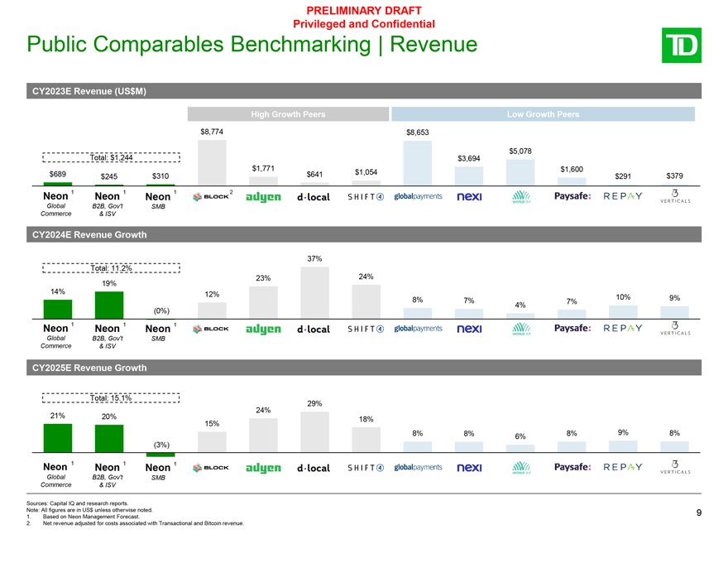Click the CY2023E Revenue (US$M) section header

click(x=363, y=91)
